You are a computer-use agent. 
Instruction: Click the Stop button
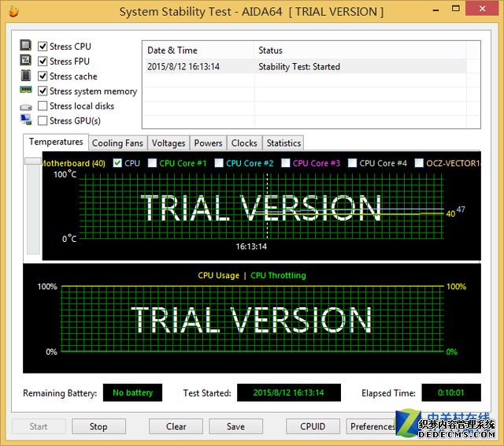[x=98, y=426]
